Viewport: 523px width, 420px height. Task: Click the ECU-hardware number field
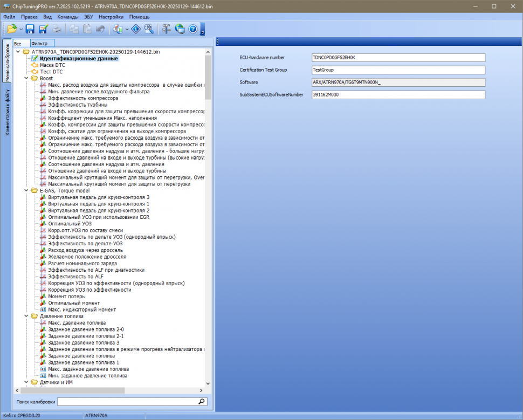click(x=398, y=57)
